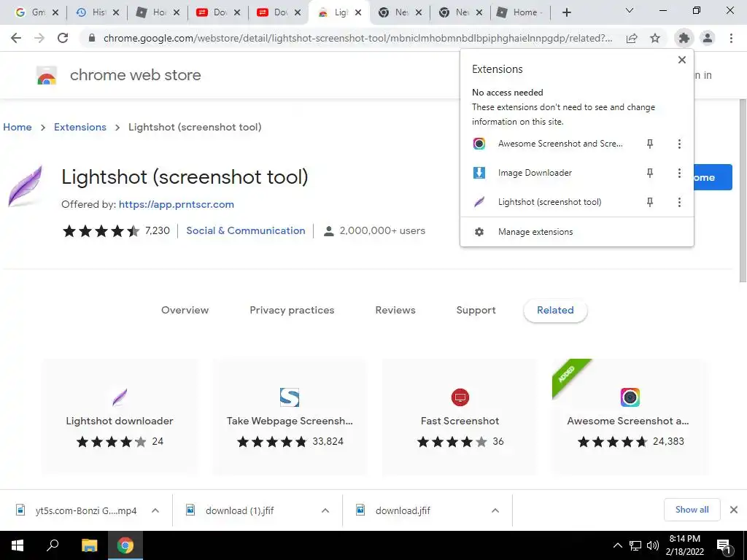Image resolution: width=747 pixels, height=560 pixels.
Task: Switch to the Privacy practices tab
Action: [x=292, y=310]
